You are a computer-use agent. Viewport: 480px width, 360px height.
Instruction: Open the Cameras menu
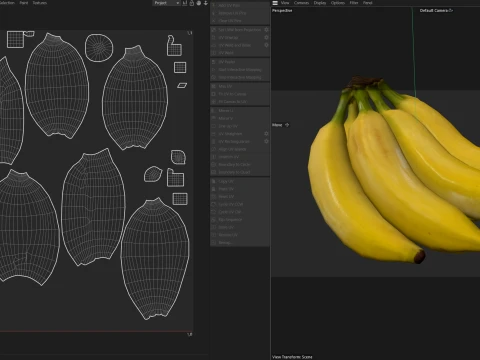[x=301, y=3]
